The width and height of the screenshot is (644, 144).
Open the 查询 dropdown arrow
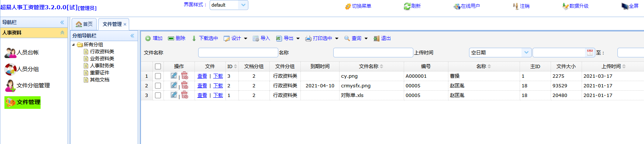366,38
